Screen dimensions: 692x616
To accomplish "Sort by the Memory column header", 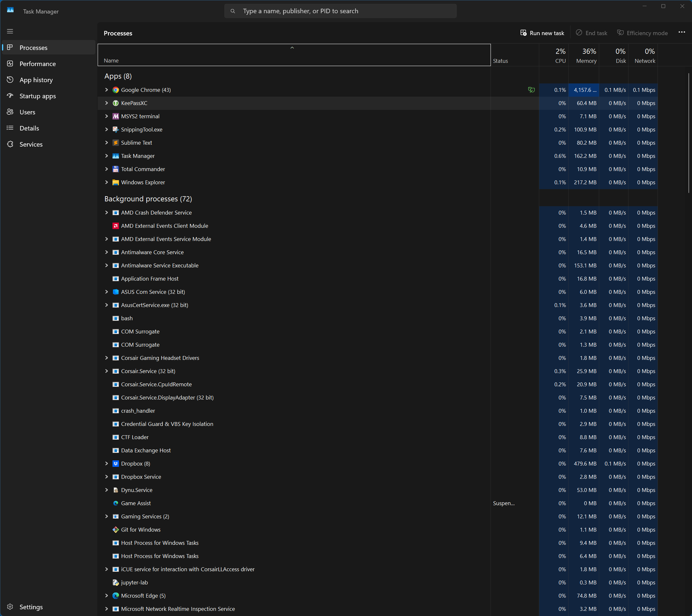I will (x=584, y=55).
